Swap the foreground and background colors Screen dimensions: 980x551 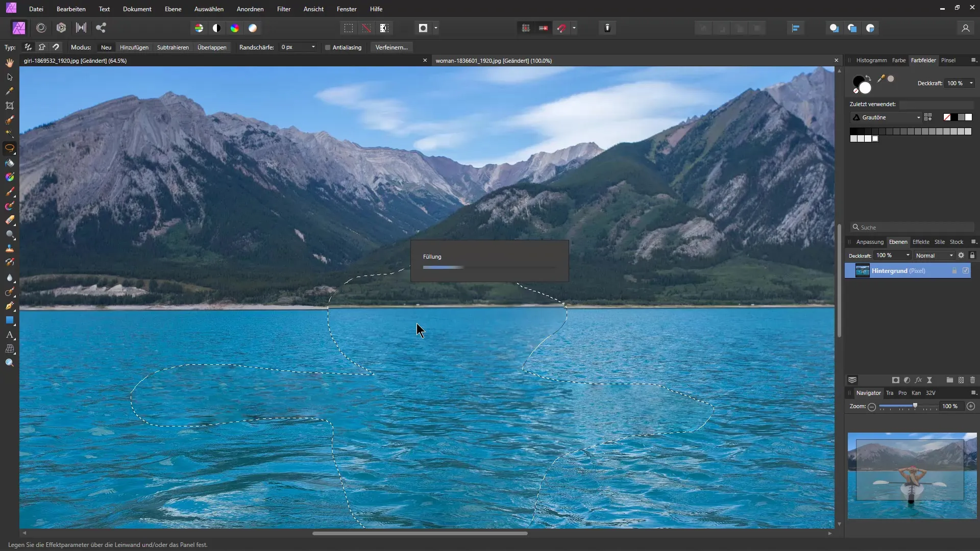pos(868,78)
